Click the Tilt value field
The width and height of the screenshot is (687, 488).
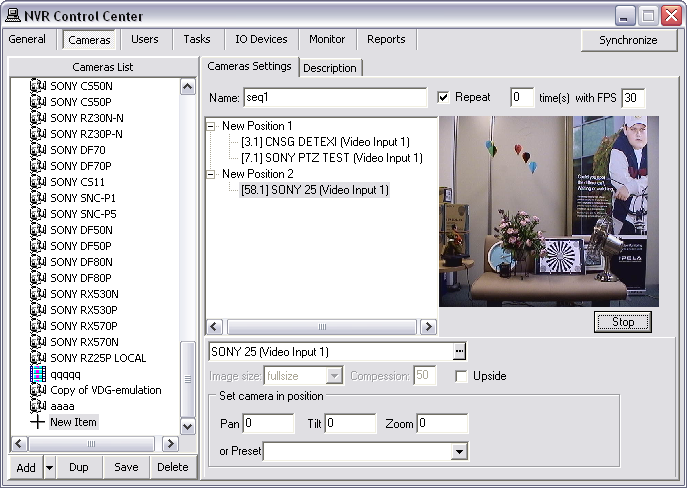point(351,423)
